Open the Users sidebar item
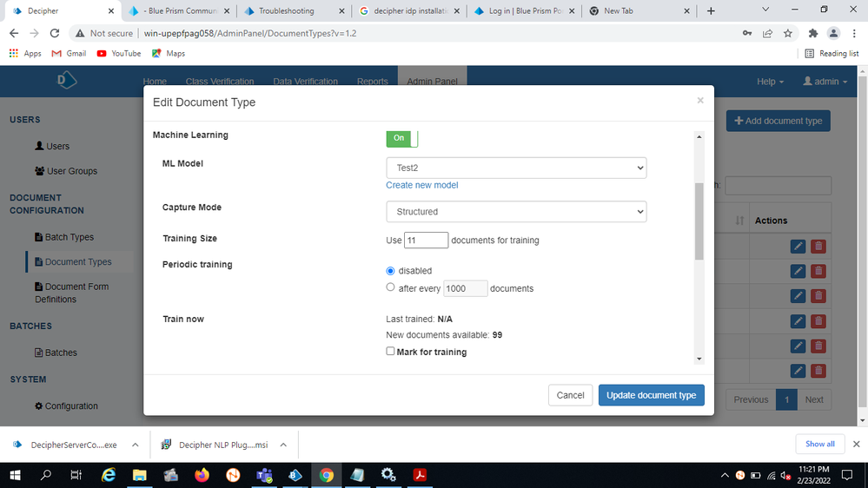 tap(52, 146)
